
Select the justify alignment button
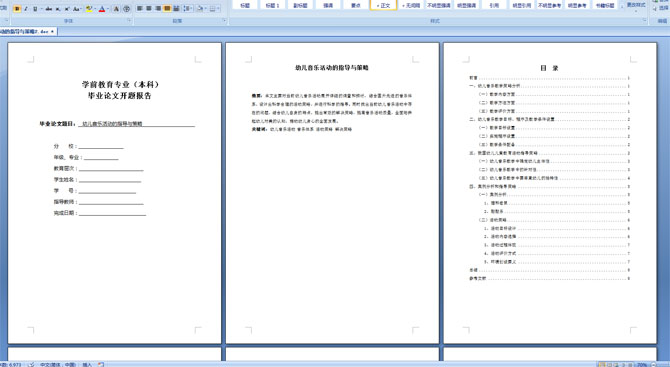[168, 9]
